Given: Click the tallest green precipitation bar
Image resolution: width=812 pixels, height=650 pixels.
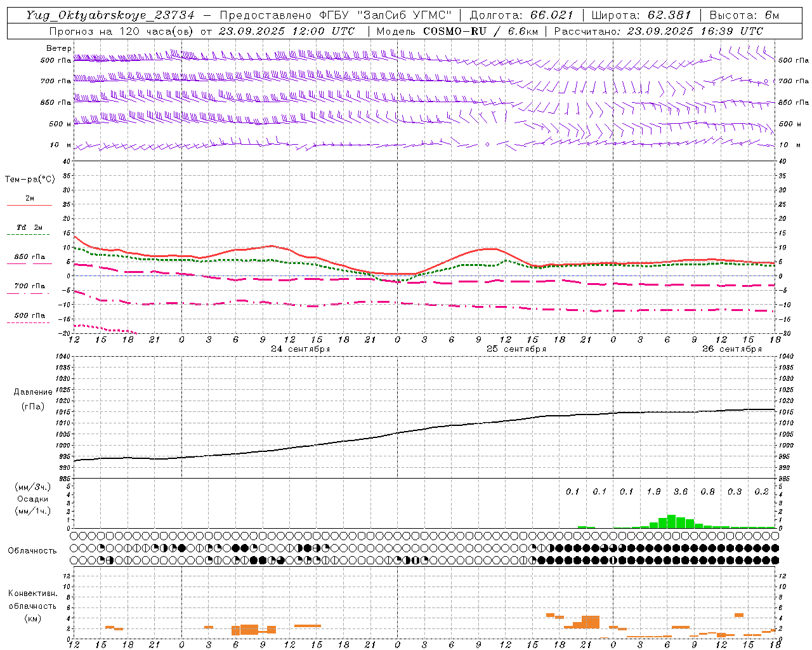Looking at the screenshot, I should tap(671, 521).
